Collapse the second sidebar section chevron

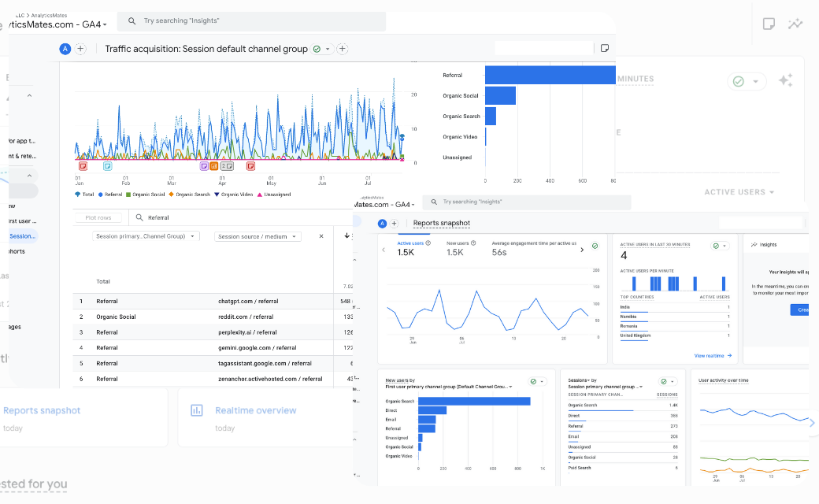(29, 176)
